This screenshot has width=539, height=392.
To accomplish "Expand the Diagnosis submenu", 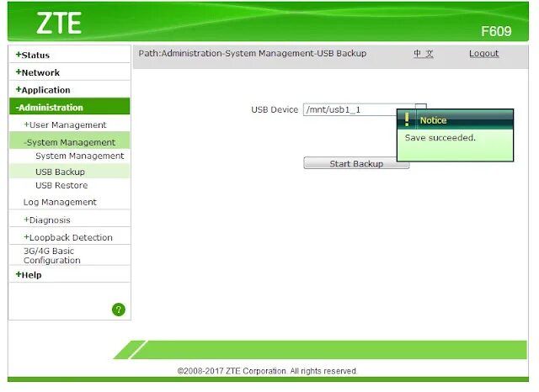I will point(47,220).
